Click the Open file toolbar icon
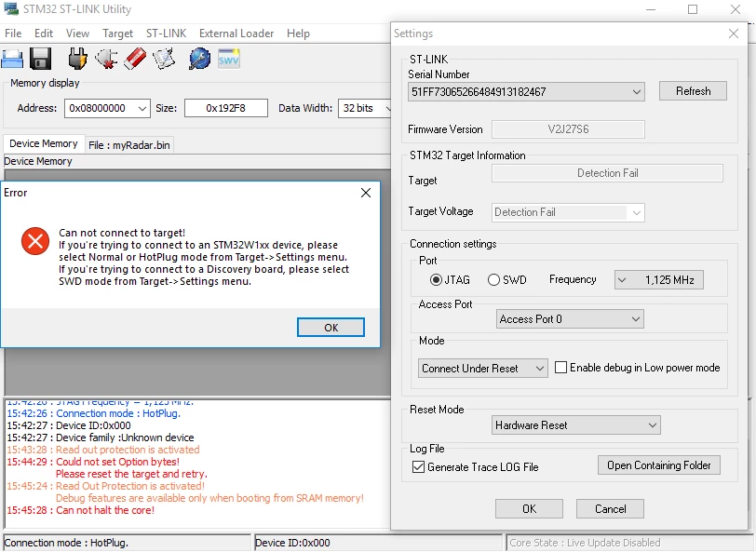756x552 pixels. click(12, 59)
